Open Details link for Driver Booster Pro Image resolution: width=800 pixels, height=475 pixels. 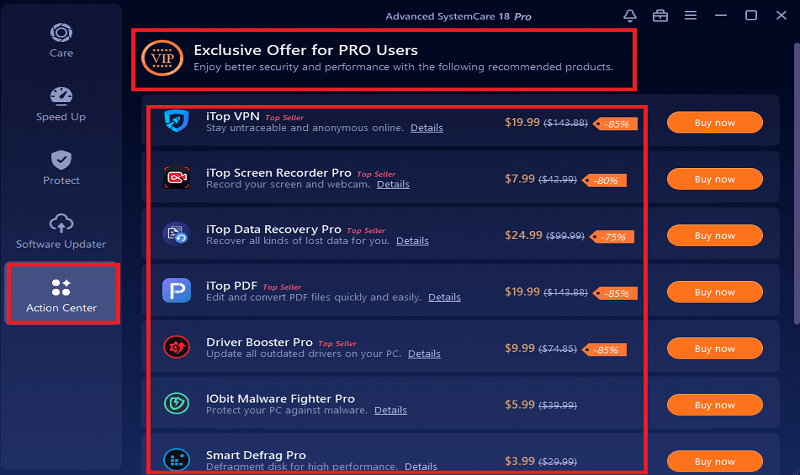[424, 354]
